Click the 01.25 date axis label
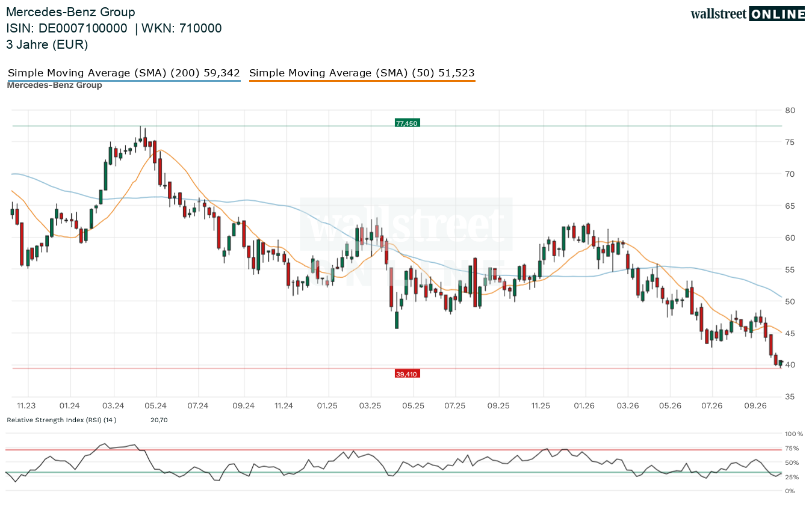 [327, 406]
